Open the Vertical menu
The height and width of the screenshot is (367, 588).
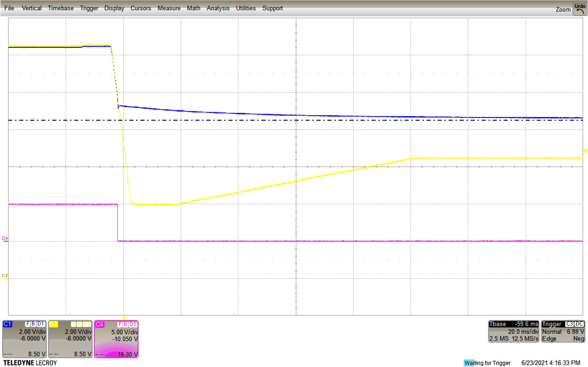31,8
